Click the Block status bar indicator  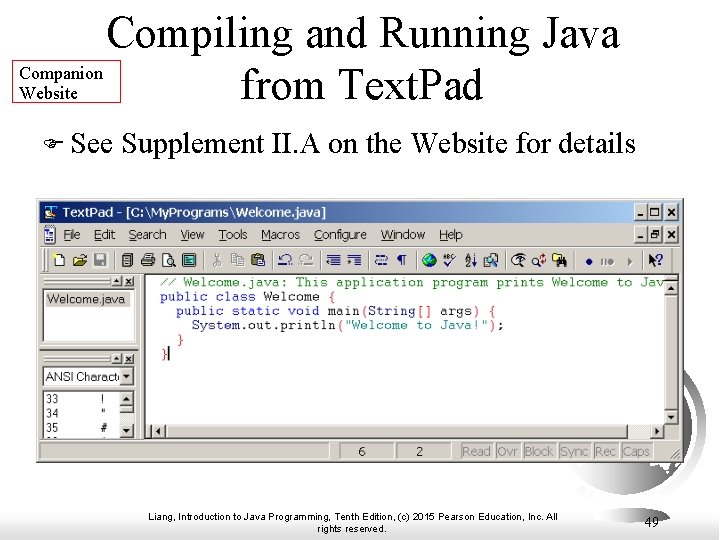tap(539, 451)
